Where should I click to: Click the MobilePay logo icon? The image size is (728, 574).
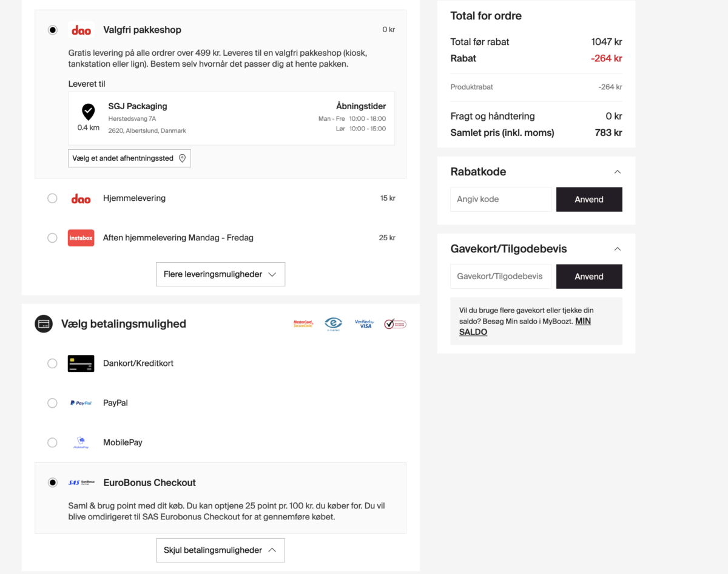point(81,443)
